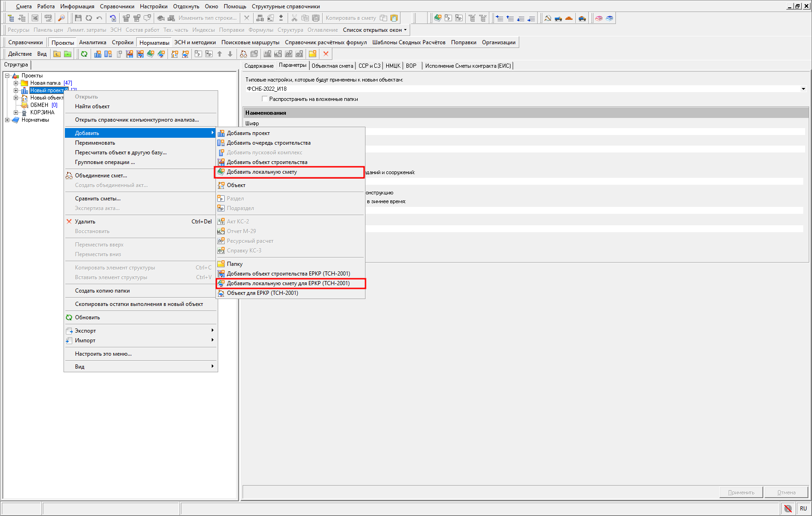Click the PDF export toolbar icon

48,18
